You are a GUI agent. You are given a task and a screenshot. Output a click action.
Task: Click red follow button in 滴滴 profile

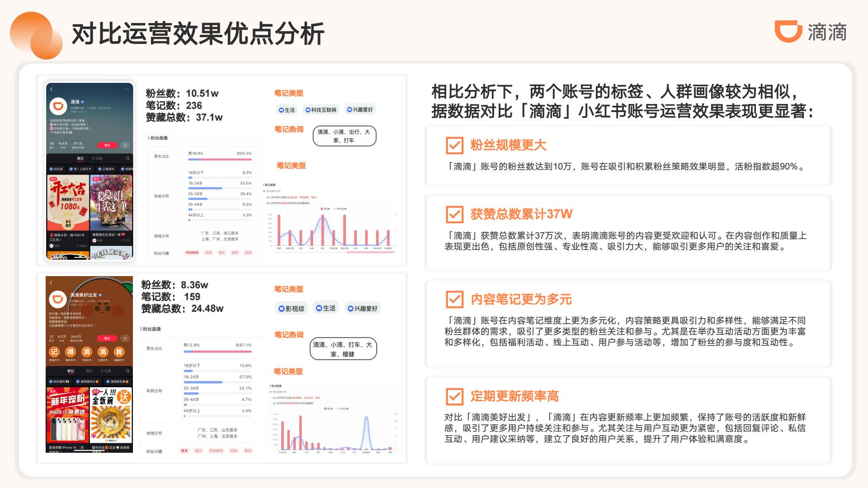coord(108,145)
